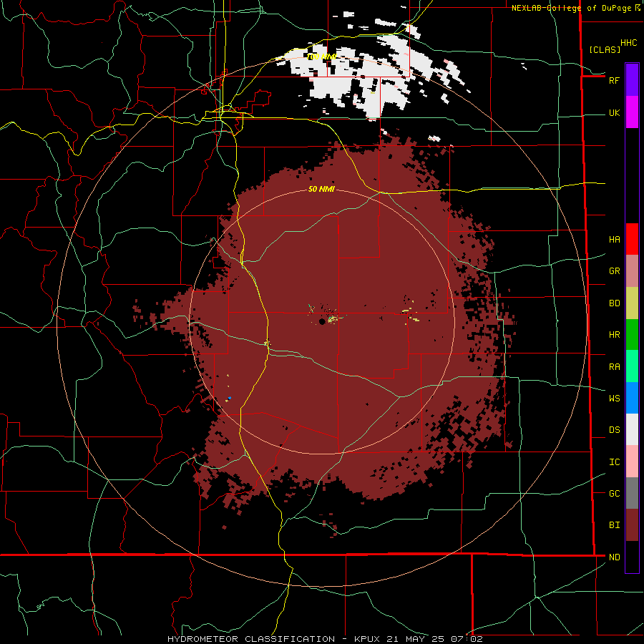Click the RA legend label

coord(614,367)
